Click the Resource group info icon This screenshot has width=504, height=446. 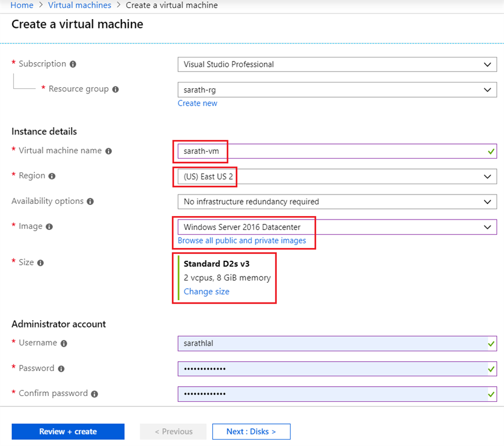pos(116,89)
